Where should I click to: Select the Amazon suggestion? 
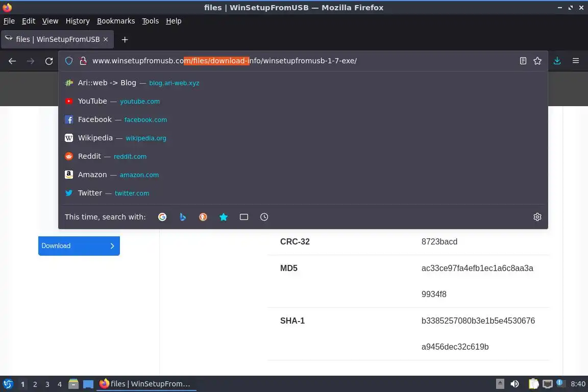[x=303, y=175]
